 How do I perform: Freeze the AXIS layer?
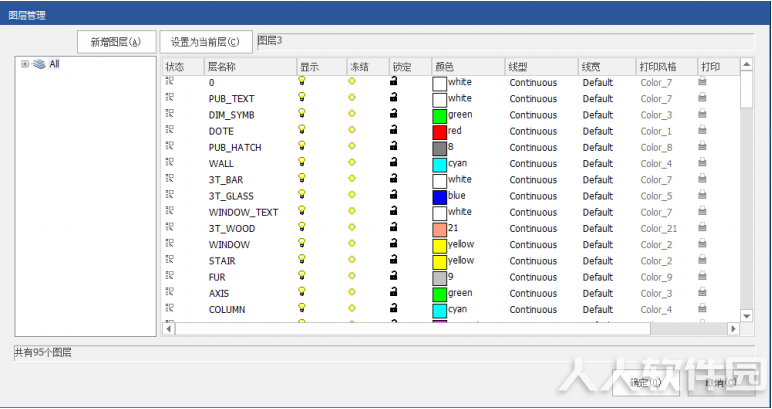tap(352, 292)
